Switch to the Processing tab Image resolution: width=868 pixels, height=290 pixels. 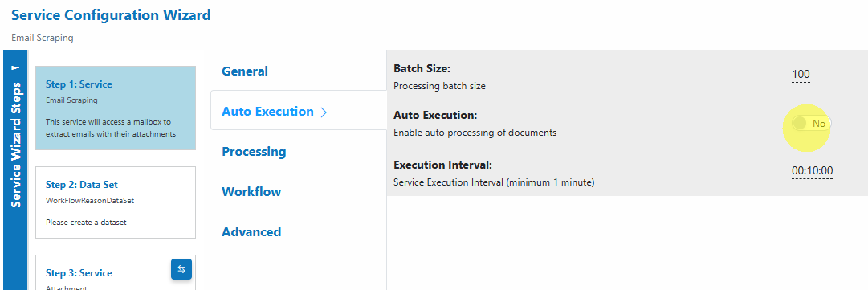coord(254,152)
